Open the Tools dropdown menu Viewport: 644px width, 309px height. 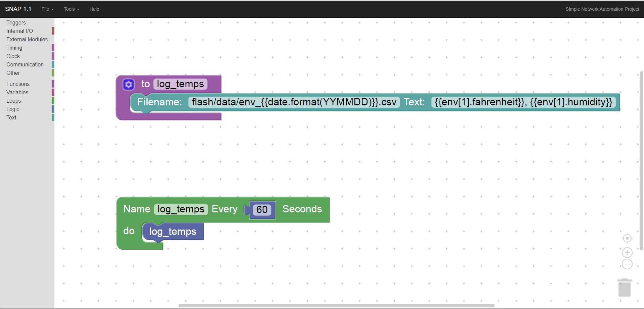click(71, 9)
